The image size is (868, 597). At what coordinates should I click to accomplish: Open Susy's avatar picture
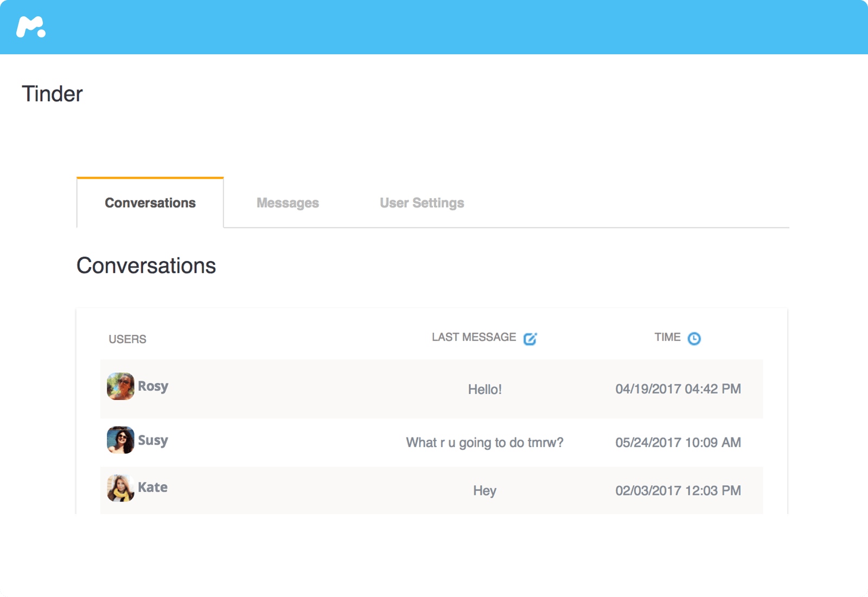(120, 440)
